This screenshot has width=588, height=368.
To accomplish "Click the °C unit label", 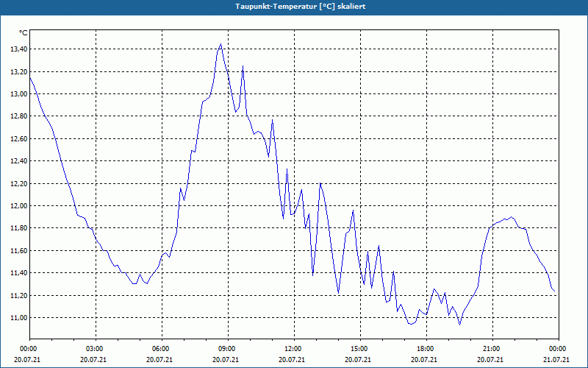I will coord(24,33).
